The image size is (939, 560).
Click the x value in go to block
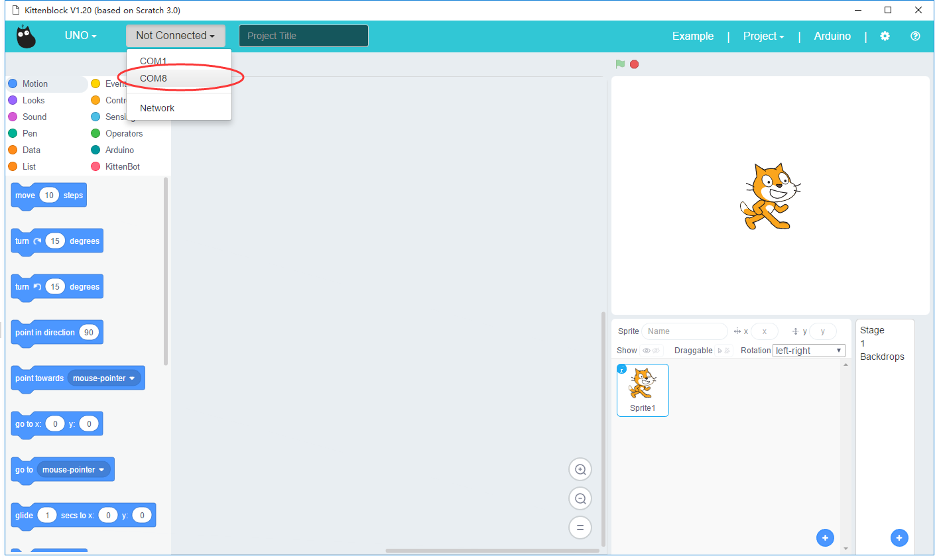(x=55, y=424)
